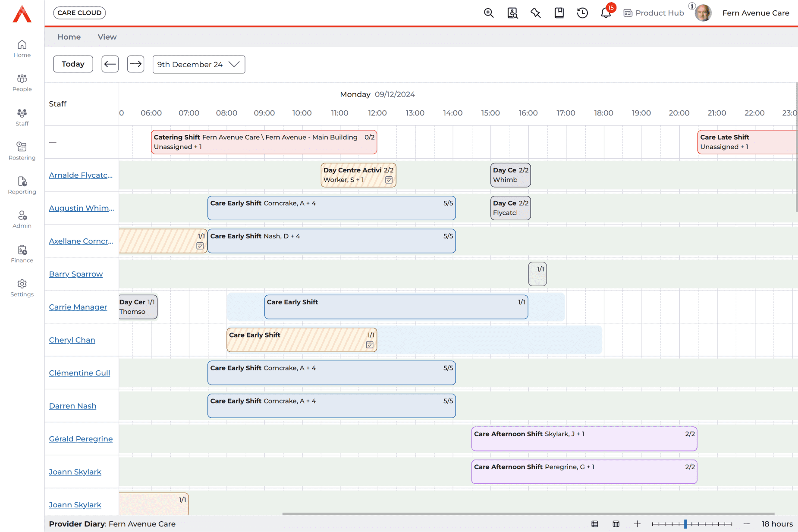Go to Finance in the sidebar
Viewport: 798px width, 532px height.
click(22, 253)
